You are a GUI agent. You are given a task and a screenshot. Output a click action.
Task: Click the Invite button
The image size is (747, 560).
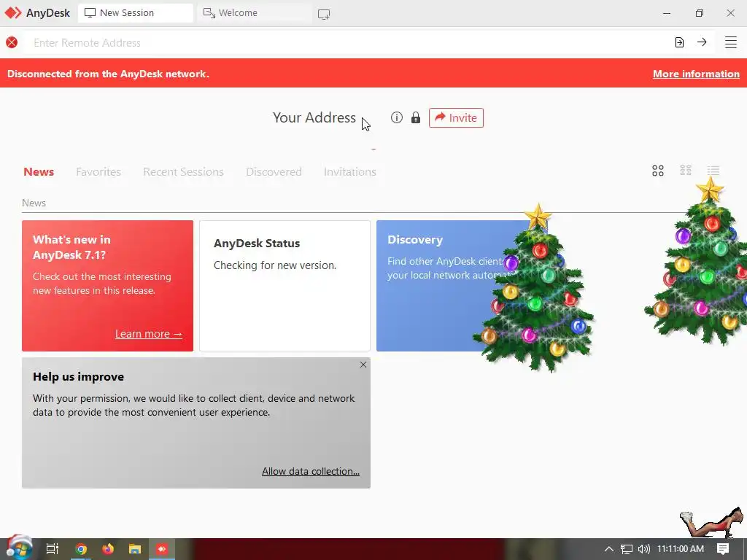456,117
